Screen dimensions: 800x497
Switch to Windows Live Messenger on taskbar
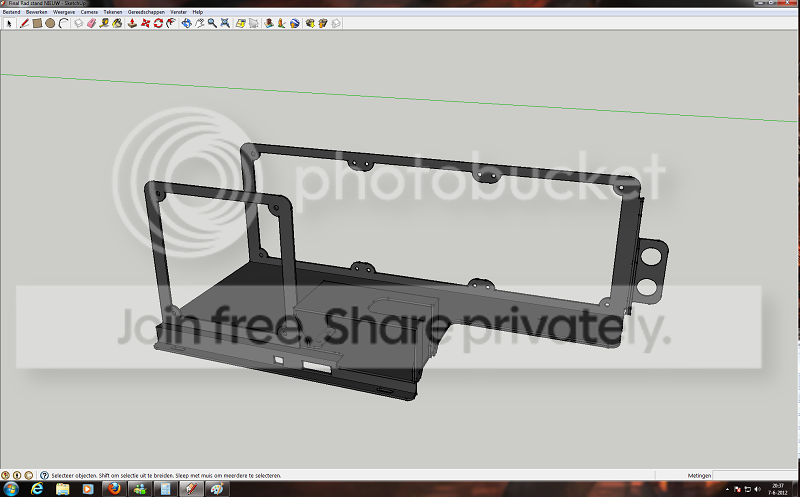(x=140, y=489)
